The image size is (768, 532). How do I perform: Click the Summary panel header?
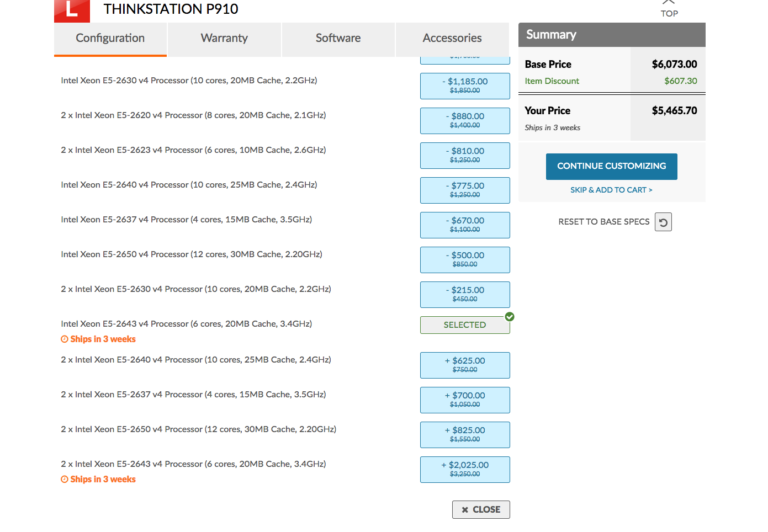pyautogui.click(x=612, y=35)
